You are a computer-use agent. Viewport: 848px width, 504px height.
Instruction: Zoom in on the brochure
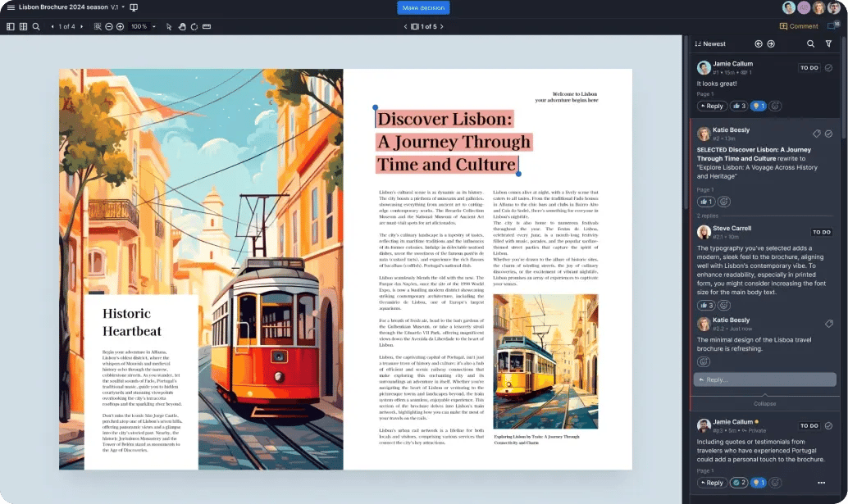[120, 25]
